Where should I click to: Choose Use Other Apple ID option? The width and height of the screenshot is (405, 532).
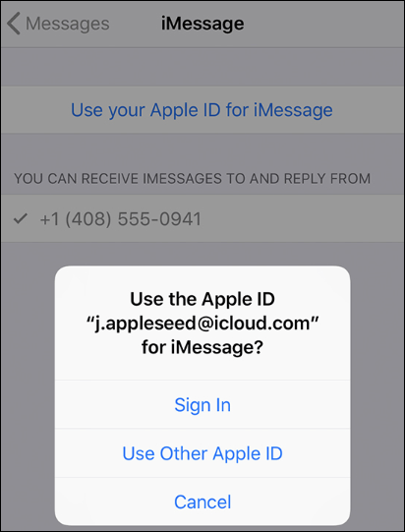click(202, 453)
